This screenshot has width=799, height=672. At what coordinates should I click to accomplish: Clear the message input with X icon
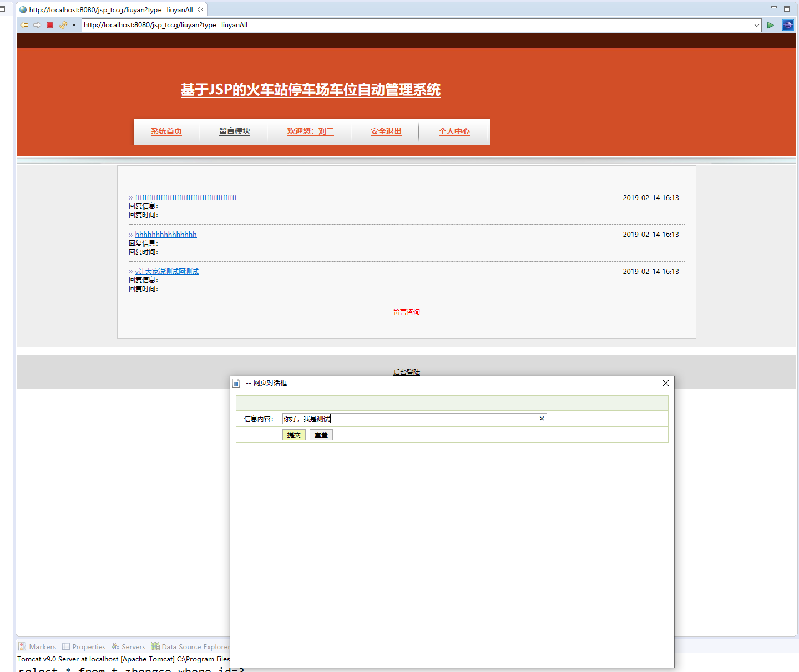click(x=542, y=419)
